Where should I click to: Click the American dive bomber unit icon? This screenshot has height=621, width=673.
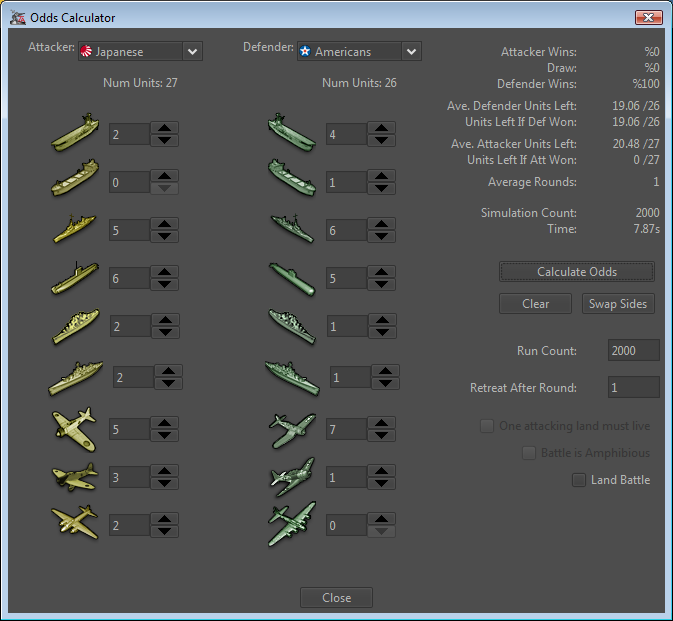click(x=292, y=477)
